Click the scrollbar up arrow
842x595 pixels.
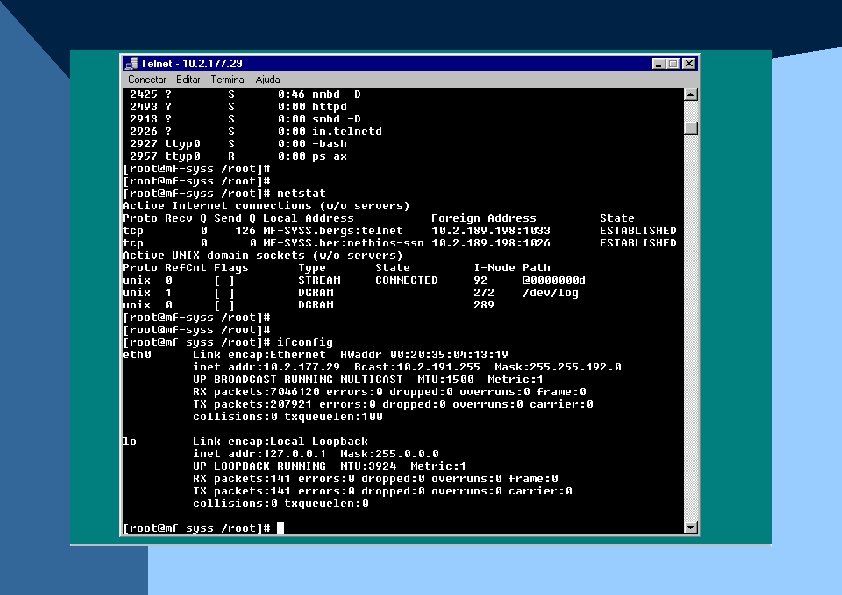(x=691, y=95)
